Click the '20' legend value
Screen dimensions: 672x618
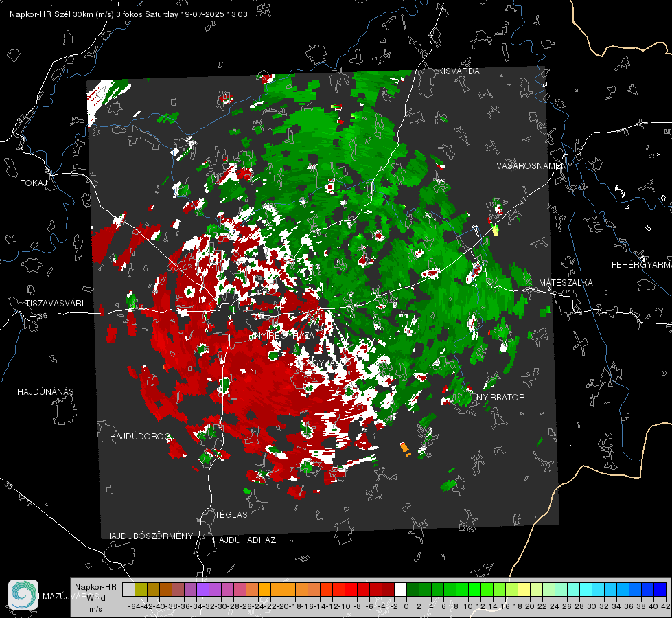tap(530, 607)
